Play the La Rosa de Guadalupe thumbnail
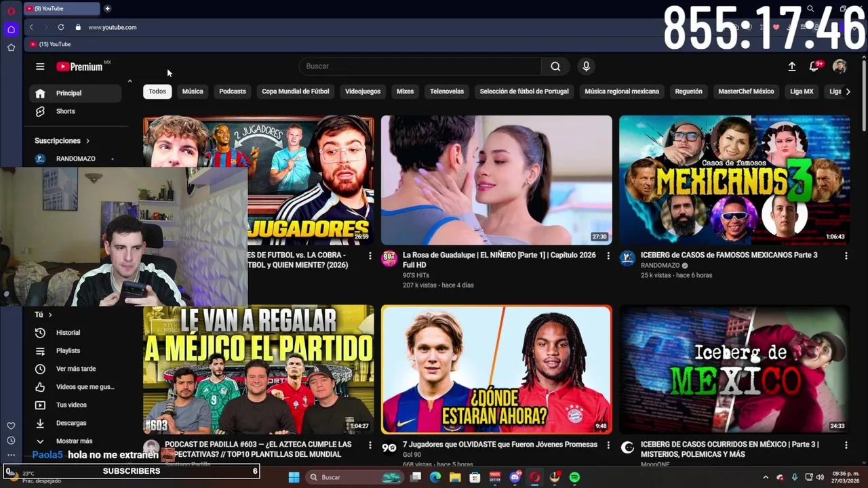Viewport: 868px width, 488px height. [496, 180]
